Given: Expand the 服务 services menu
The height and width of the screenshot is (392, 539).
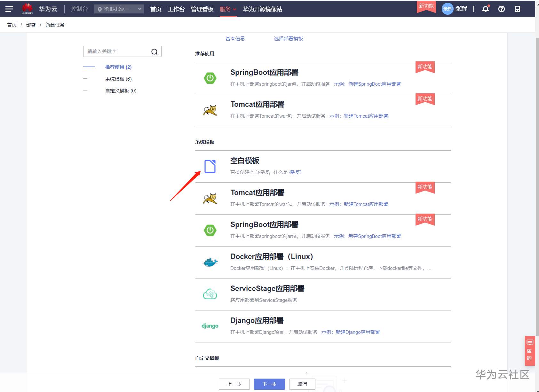Looking at the screenshot, I should [228, 9].
